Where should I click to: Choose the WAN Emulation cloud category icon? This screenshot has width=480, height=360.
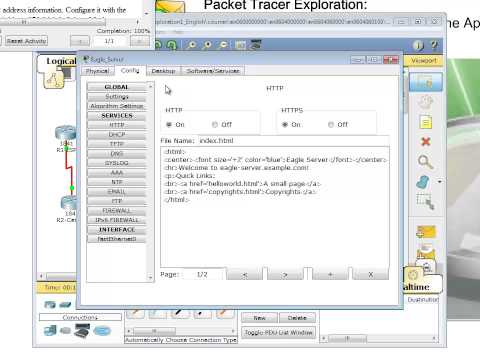(x=102, y=331)
